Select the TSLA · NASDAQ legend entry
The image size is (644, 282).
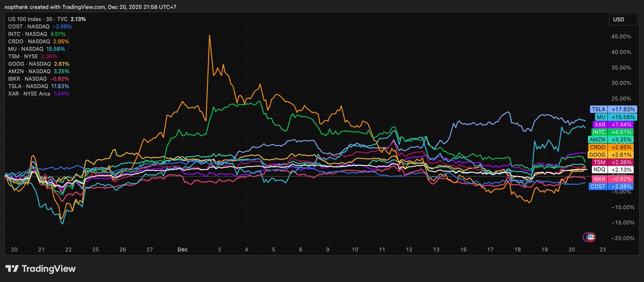(x=39, y=86)
